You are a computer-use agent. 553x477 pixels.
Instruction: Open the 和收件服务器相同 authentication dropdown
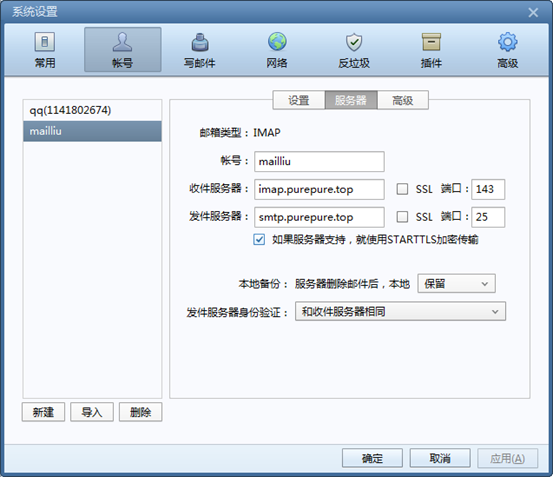tap(400, 311)
